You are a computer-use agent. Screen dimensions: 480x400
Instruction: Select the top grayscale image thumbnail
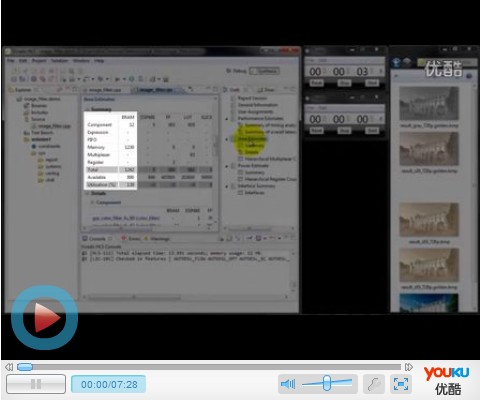point(429,103)
